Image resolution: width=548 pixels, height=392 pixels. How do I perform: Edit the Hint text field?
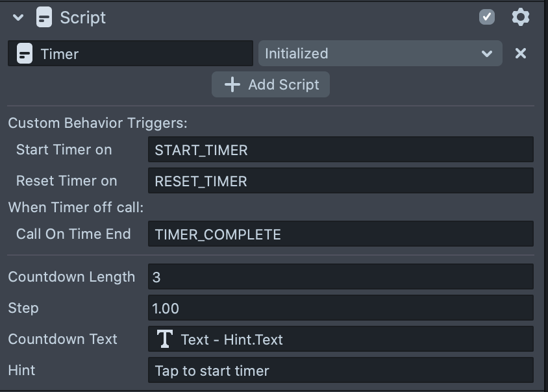click(x=340, y=371)
